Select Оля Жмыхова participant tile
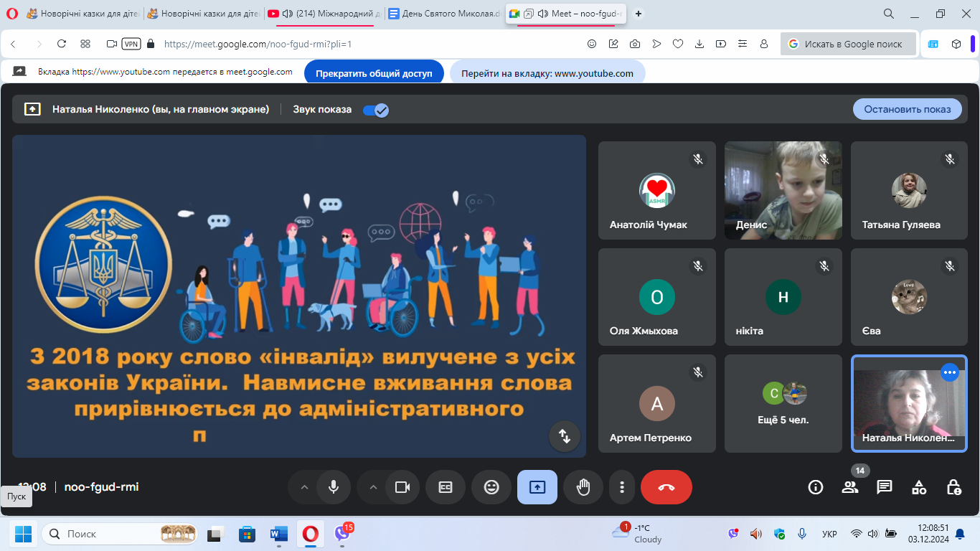 click(657, 297)
